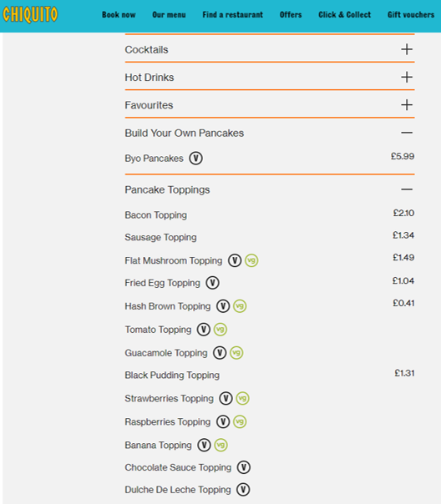441x504 pixels.
Task: Click the vegan icon beside Hash Brown Topping
Action: [240, 306]
